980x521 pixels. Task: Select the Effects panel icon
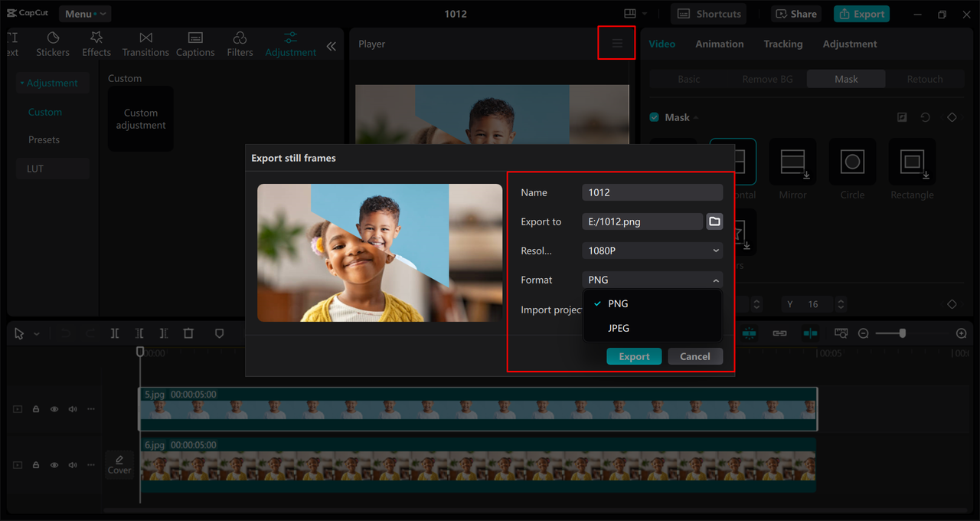pos(96,42)
